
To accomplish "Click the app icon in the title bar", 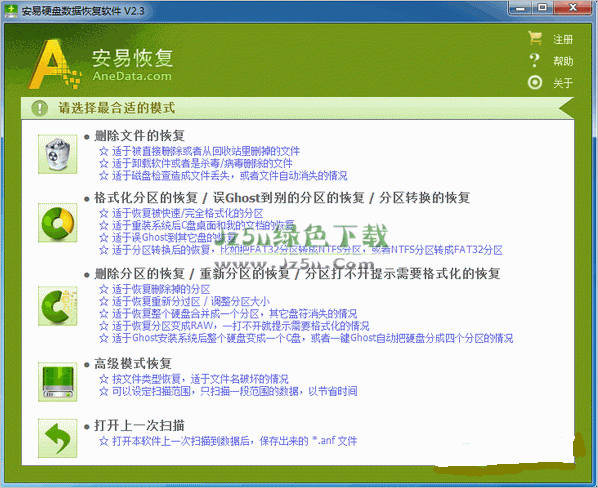I will click(x=11, y=10).
